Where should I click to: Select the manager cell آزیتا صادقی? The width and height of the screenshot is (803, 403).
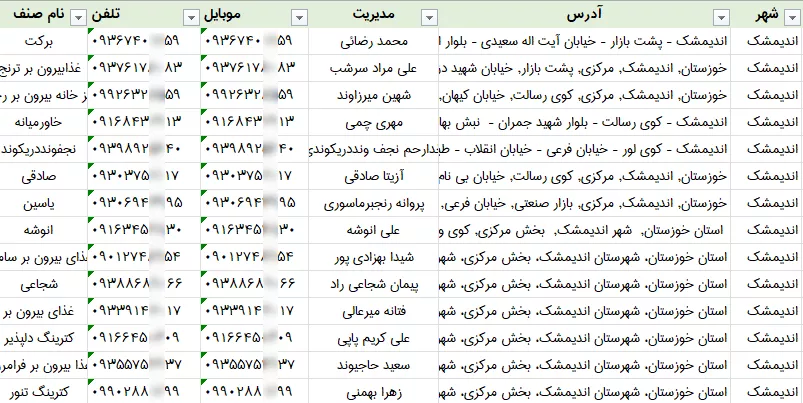[374, 176]
